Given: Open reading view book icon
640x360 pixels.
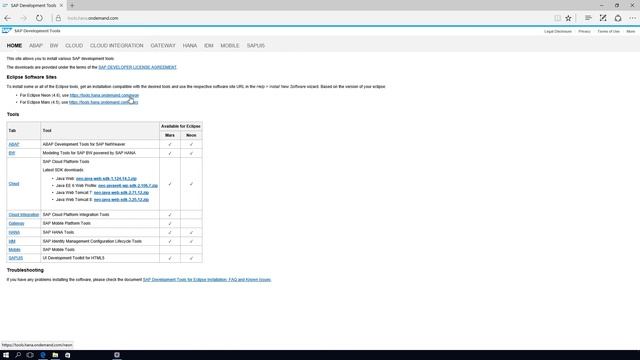Looking at the screenshot, I should coord(557,18).
